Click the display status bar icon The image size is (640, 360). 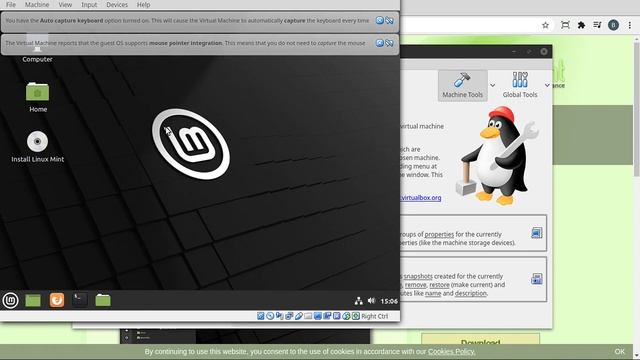318,316
